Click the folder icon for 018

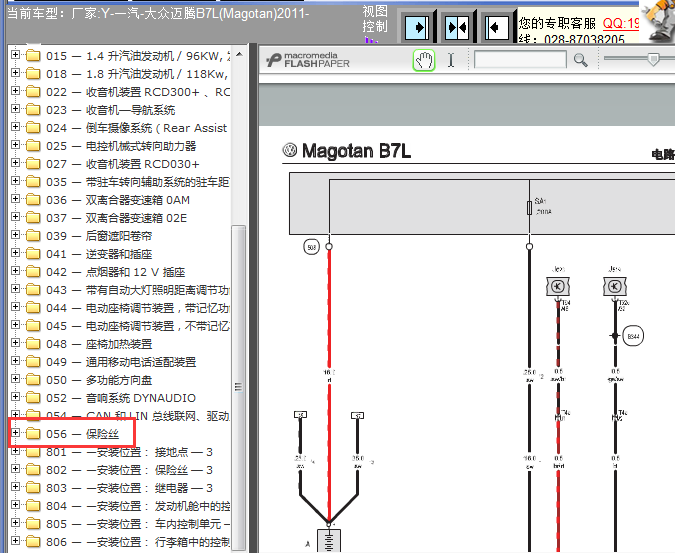(x=33, y=74)
